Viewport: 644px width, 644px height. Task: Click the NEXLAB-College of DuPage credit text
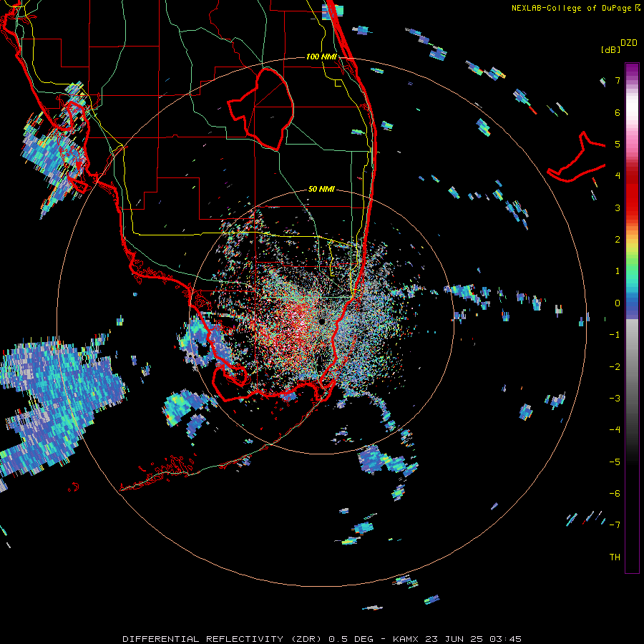[x=575, y=8]
